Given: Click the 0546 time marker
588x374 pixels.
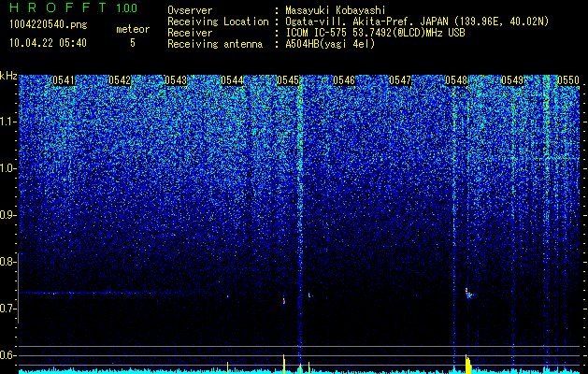Looking at the screenshot, I should pyautogui.click(x=344, y=80).
